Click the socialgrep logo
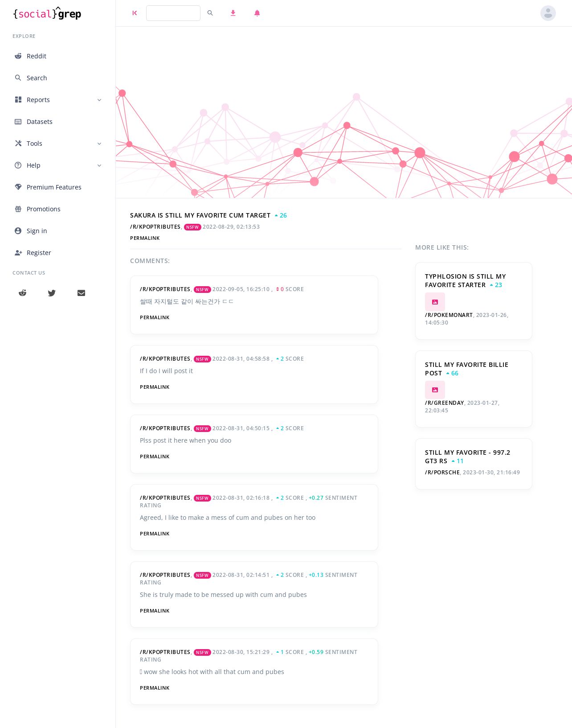Viewport: 572px width, 728px height. click(47, 14)
